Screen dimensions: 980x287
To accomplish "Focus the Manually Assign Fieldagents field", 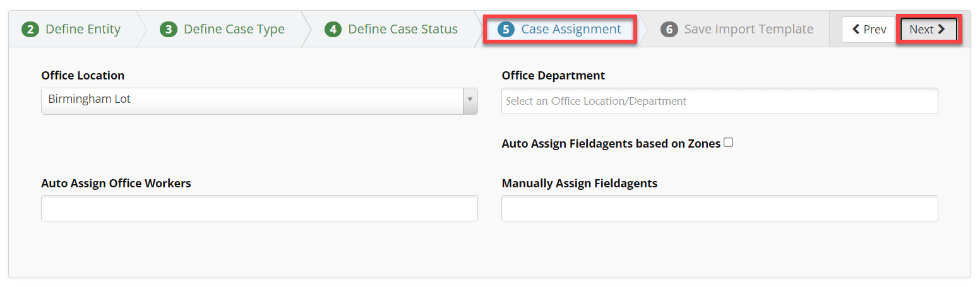I will pos(719,208).
